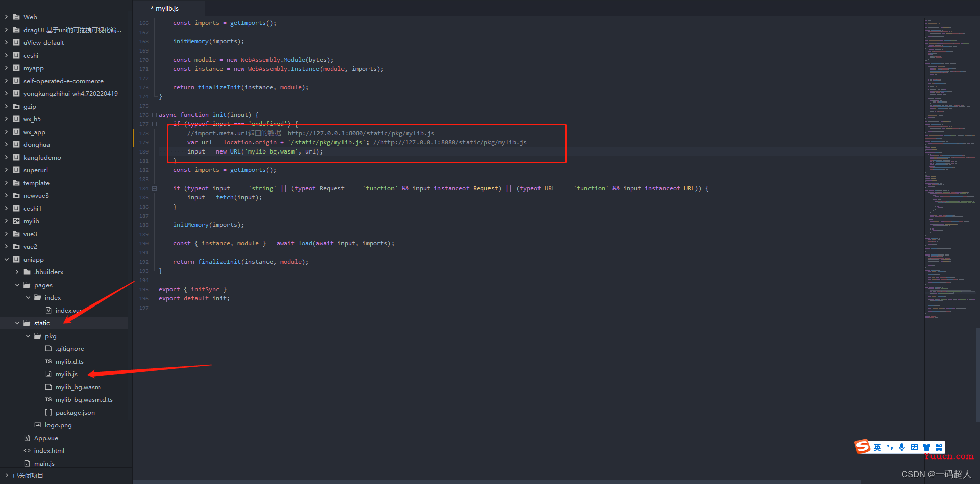Click the gzip folder icon
The image size is (980, 484).
(x=16, y=106)
